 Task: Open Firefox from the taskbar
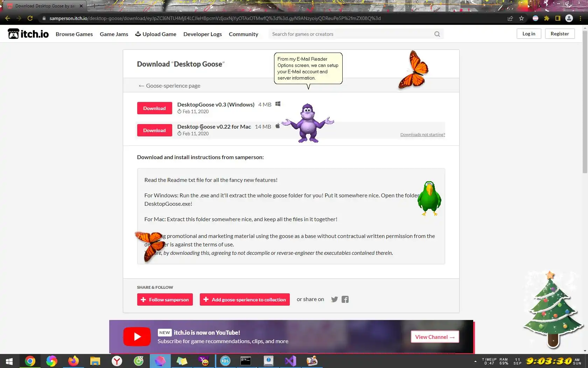point(73,361)
